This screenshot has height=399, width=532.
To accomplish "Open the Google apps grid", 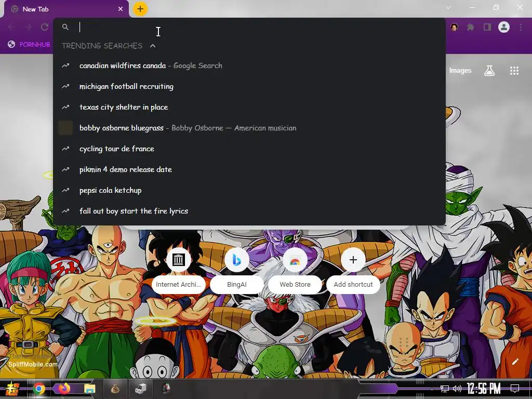I will (x=514, y=71).
